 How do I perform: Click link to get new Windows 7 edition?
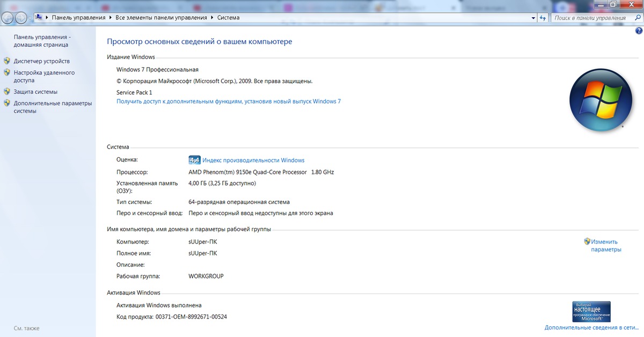(229, 101)
